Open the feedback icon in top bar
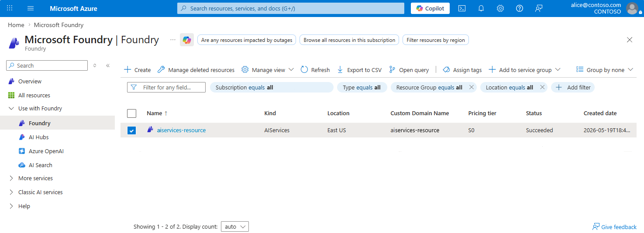The image size is (644, 233). tap(539, 8)
